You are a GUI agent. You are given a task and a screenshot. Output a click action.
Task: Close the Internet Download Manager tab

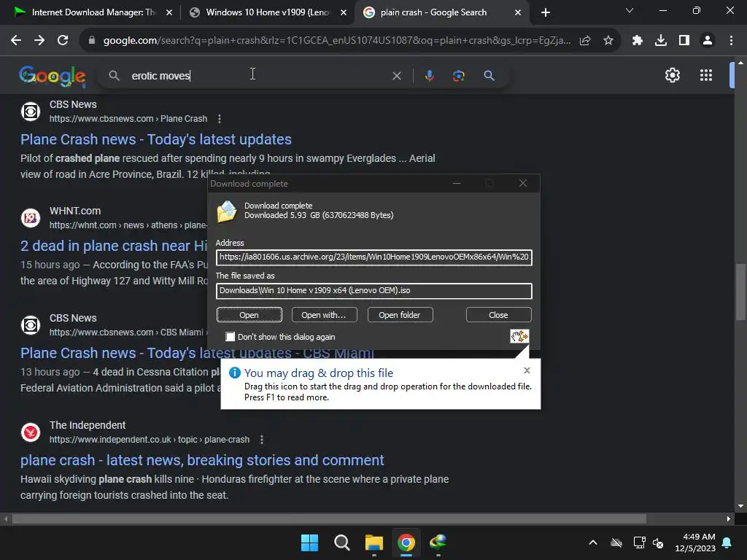pyautogui.click(x=169, y=13)
